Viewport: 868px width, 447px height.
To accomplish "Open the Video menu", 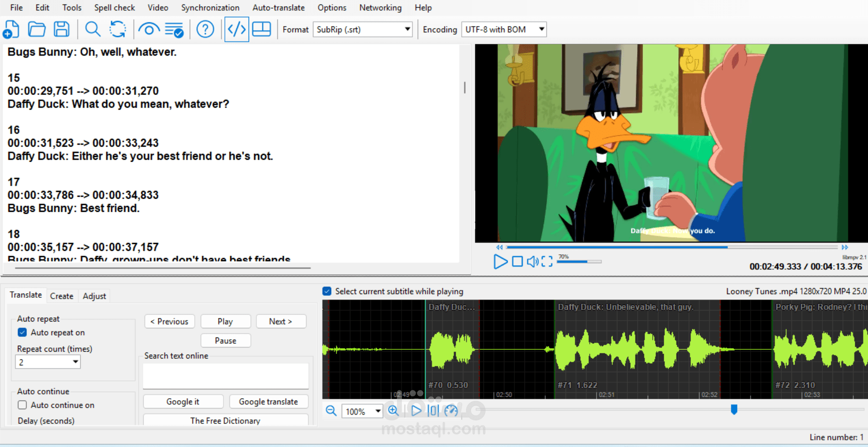I will pos(158,8).
